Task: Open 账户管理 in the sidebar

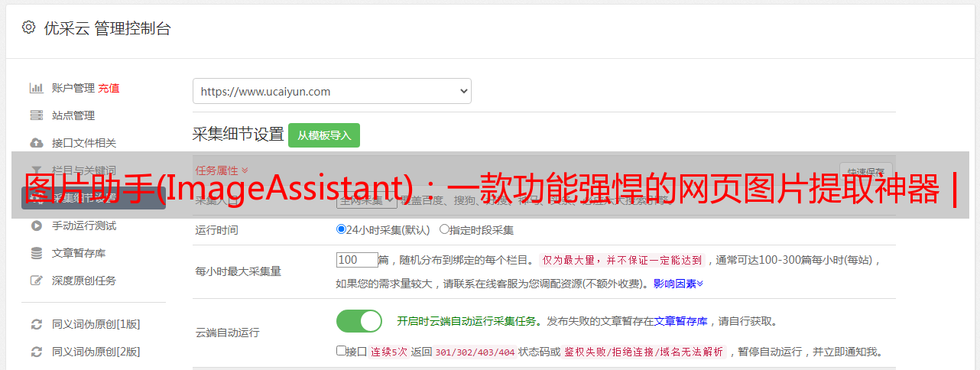Action: [x=73, y=88]
